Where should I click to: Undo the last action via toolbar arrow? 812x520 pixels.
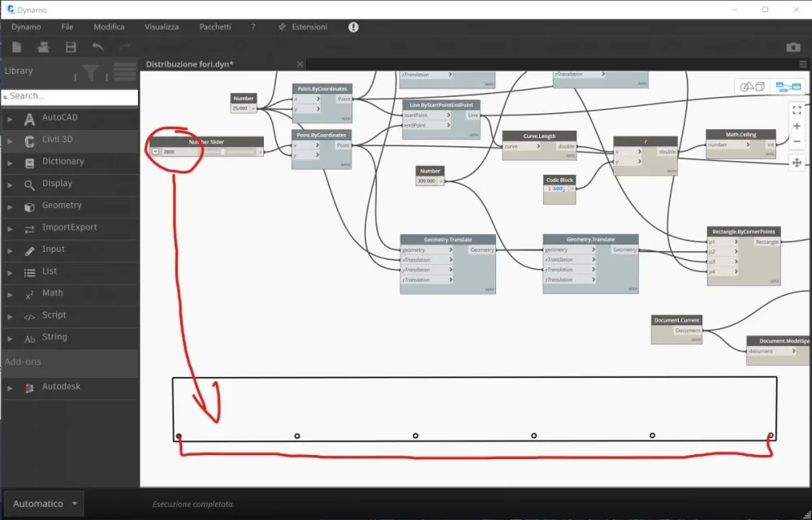coord(98,47)
